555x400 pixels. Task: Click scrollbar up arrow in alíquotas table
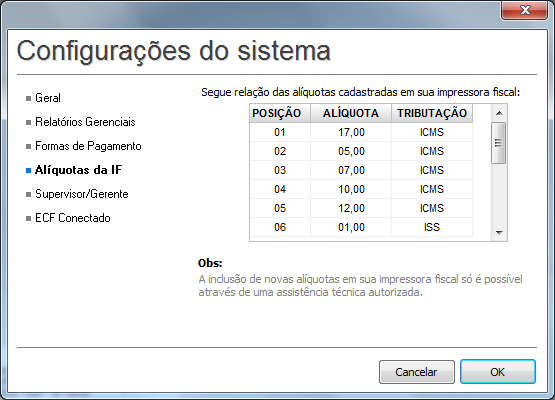[x=499, y=113]
